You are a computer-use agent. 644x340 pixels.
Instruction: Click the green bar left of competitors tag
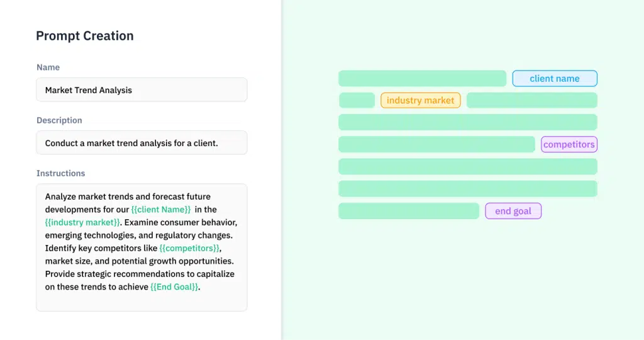point(436,144)
